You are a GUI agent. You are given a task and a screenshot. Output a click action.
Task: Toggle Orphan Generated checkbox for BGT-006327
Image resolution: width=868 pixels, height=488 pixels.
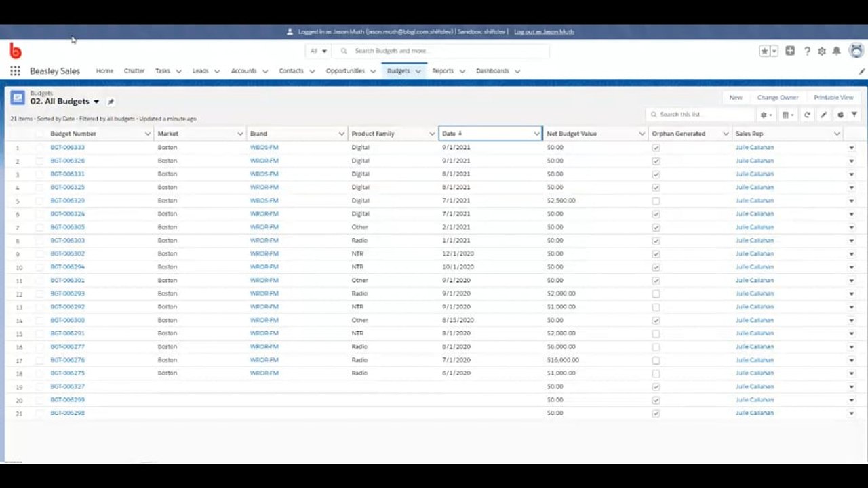pyautogui.click(x=656, y=386)
